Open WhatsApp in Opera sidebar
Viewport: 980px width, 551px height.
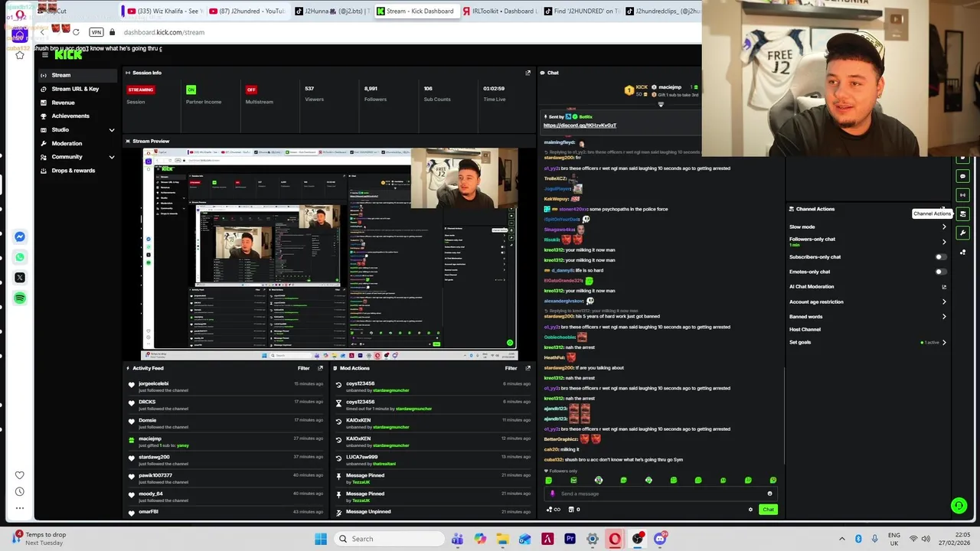point(20,257)
